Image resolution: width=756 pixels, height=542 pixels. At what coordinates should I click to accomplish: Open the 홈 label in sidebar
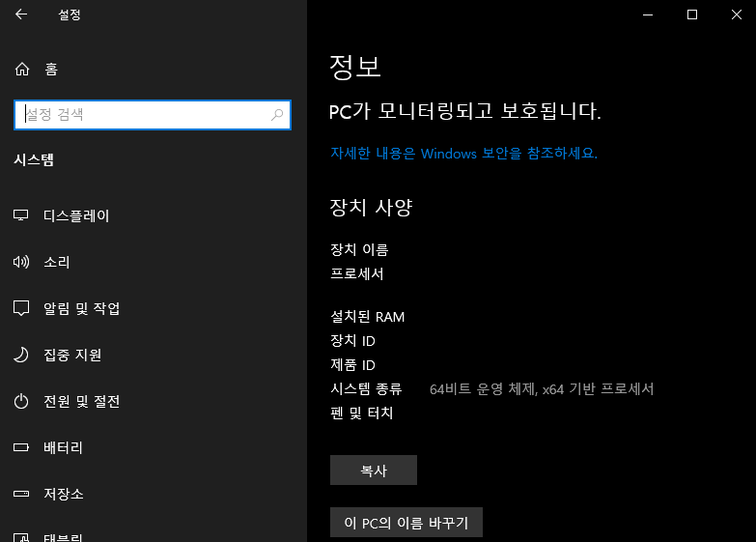tap(51, 69)
